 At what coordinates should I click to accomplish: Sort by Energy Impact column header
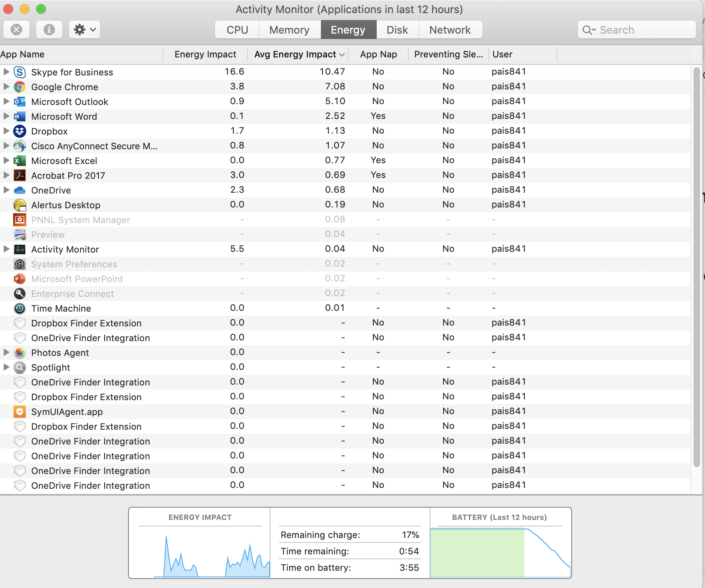pos(205,55)
